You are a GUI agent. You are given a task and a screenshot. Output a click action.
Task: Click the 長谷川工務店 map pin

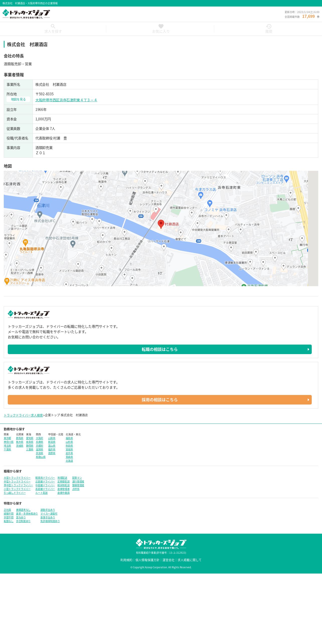pos(124,232)
